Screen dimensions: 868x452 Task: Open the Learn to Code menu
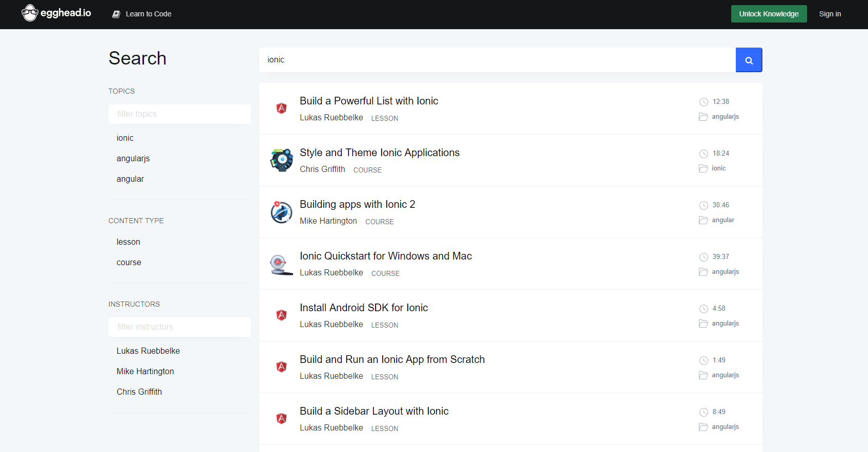point(148,14)
